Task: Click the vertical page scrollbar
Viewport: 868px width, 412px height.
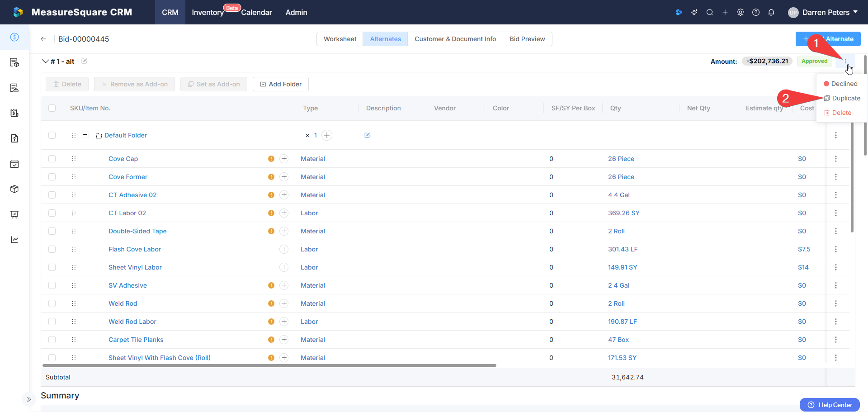Action: click(x=865, y=105)
